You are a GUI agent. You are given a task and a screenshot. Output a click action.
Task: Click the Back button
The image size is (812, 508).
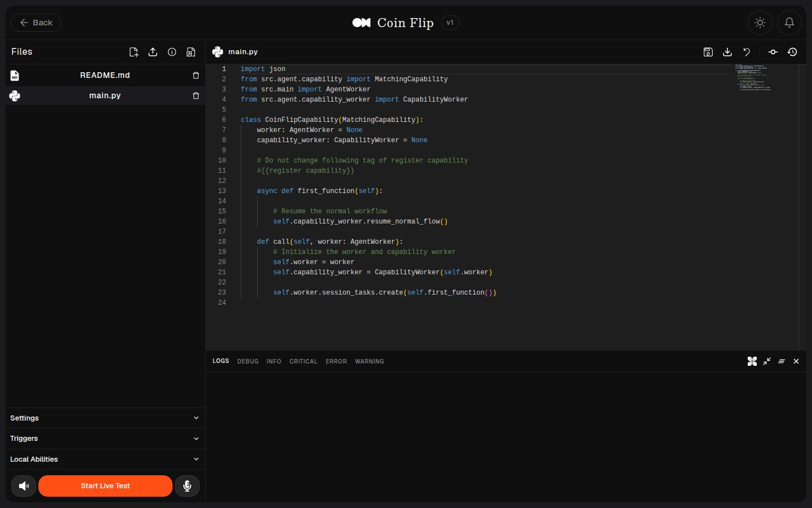[36, 23]
